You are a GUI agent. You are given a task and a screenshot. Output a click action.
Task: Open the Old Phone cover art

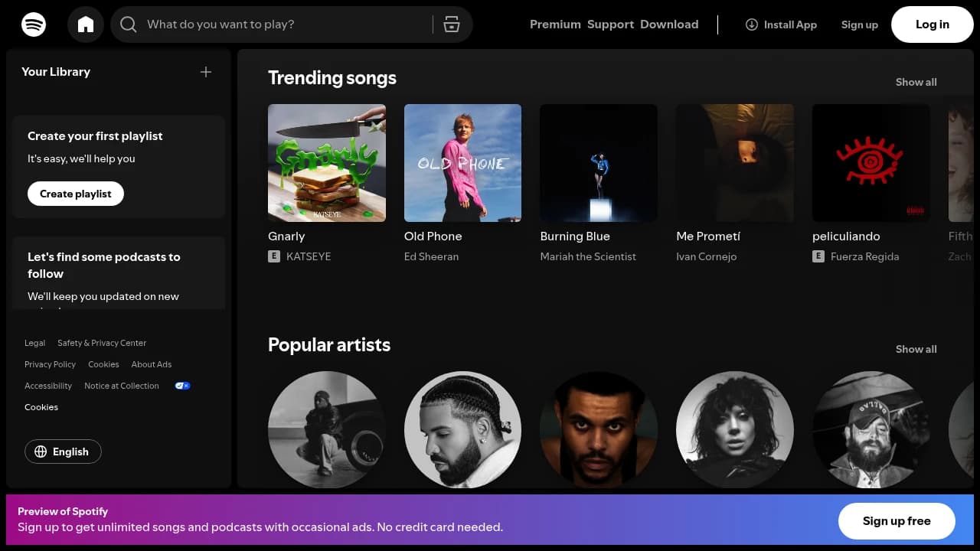462,163
